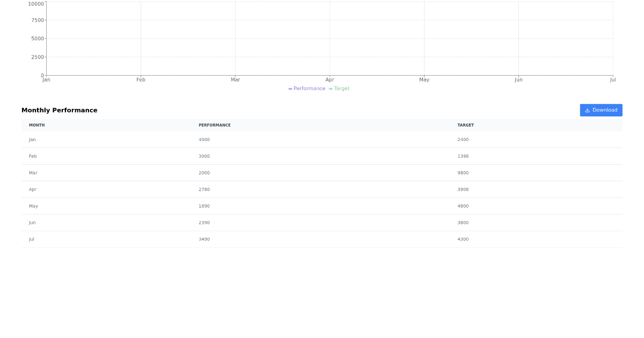
Task: Click May target value 4800
Action: click(x=463, y=207)
